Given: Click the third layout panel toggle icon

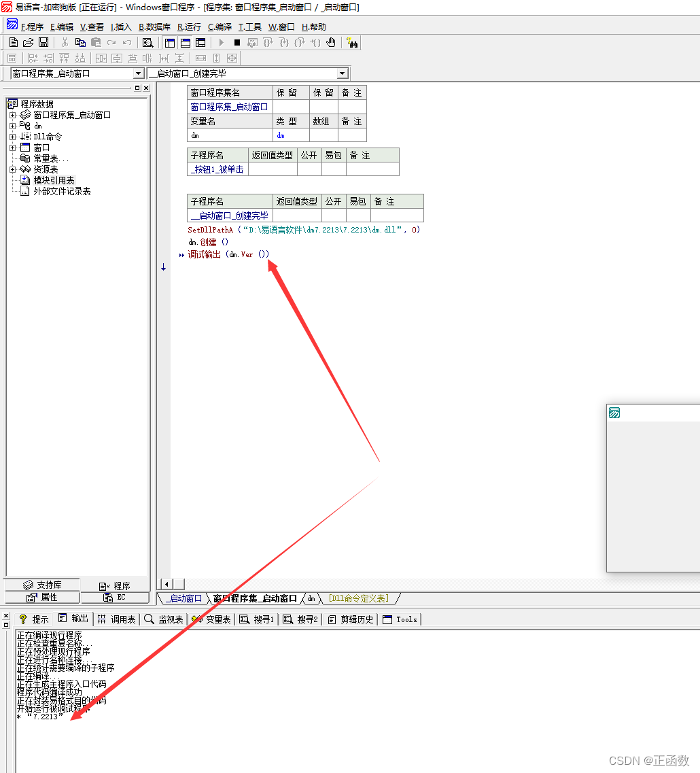Looking at the screenshot, I should click(x=200, y=43).
